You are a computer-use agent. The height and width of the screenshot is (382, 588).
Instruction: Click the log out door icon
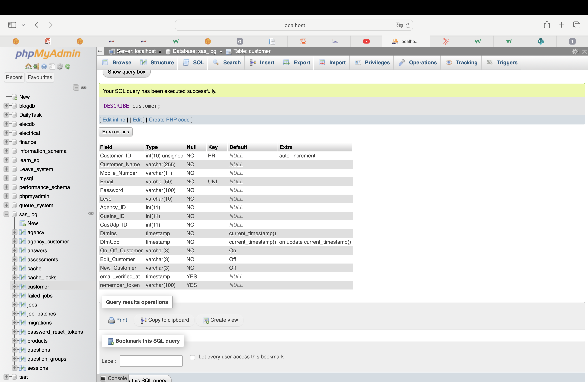coord(36,67)
